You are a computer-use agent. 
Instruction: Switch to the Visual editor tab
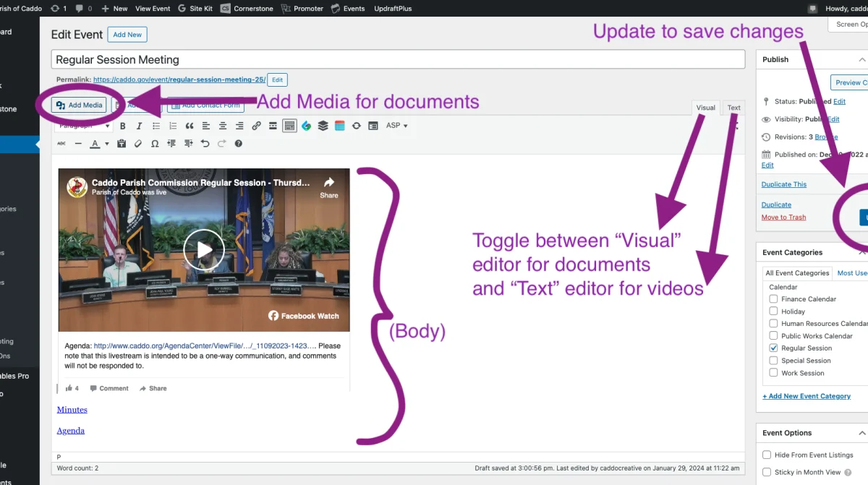tap(705, 108)
